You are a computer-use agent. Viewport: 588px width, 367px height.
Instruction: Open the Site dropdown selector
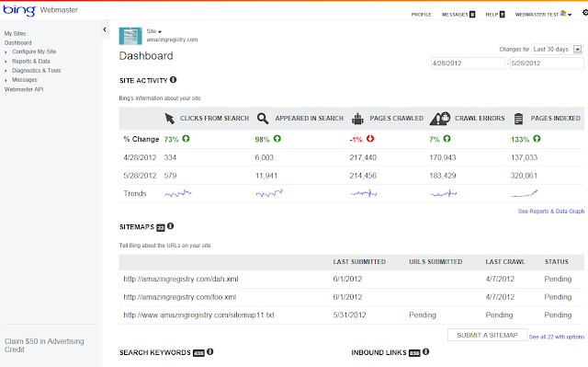coord(153,31)
